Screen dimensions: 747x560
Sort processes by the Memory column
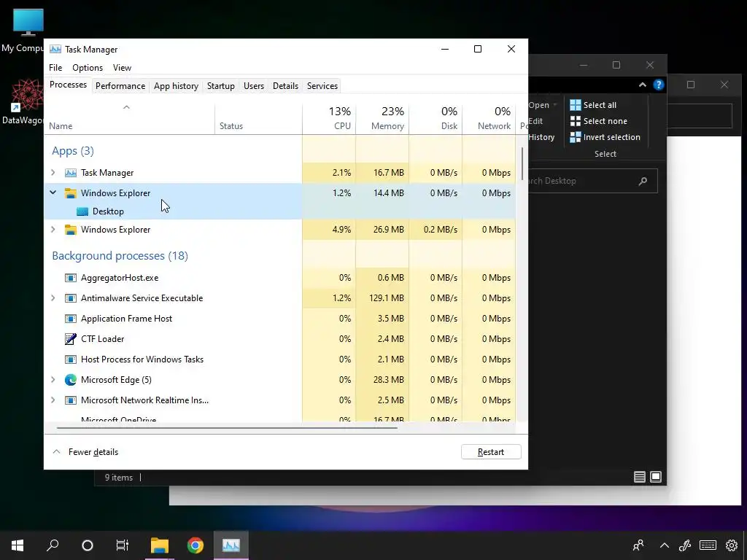click(x=382, y=118)
